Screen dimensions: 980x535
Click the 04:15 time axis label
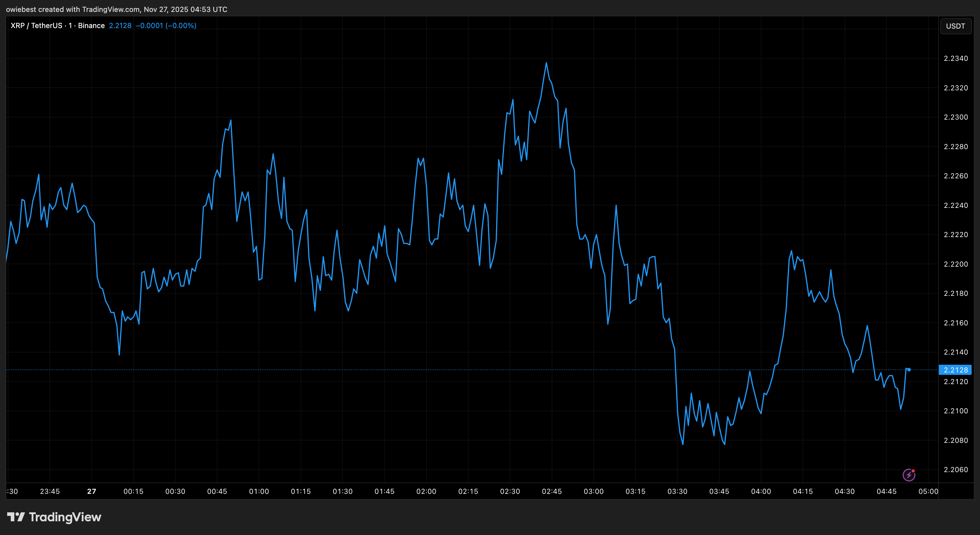[803, 491]
